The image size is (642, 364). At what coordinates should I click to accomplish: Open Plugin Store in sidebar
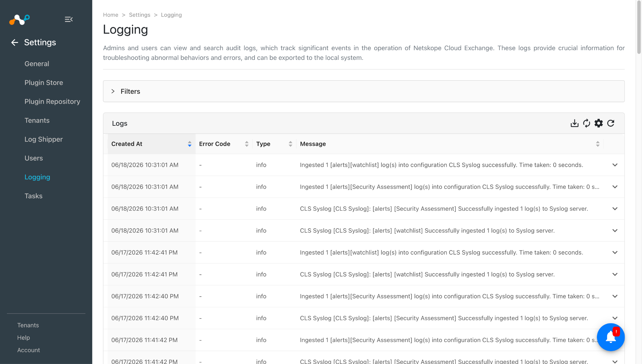[x=44, y=82]
